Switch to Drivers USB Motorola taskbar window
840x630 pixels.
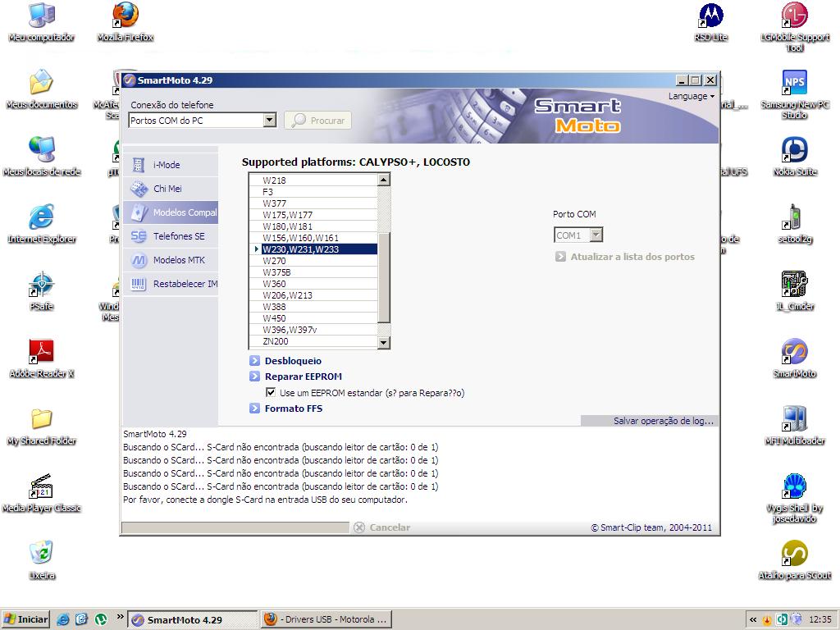(x=326, y=619)
